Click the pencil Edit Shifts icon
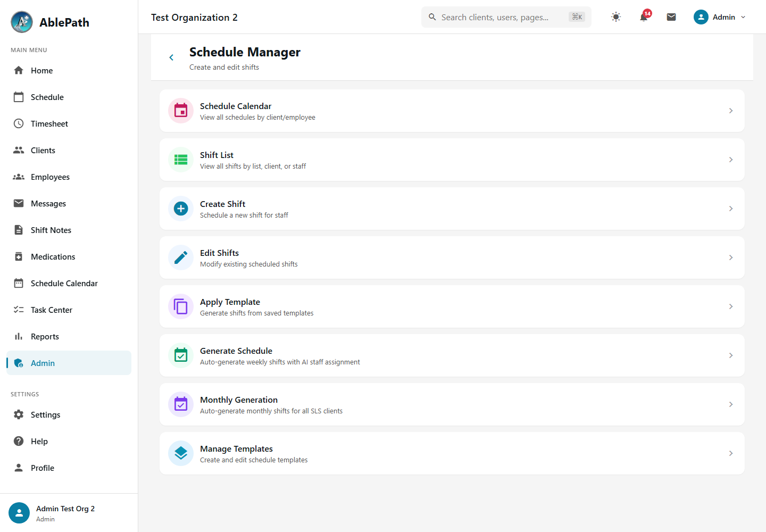766x532 pixels. [x=181, y=257]
